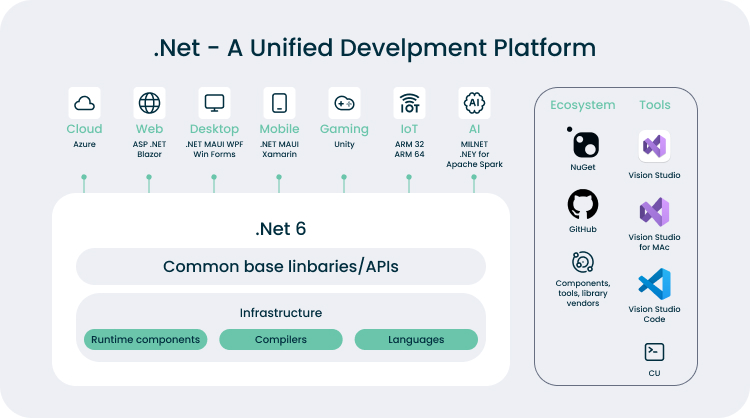
Task: Click the Web label
Action: [149, 129]
